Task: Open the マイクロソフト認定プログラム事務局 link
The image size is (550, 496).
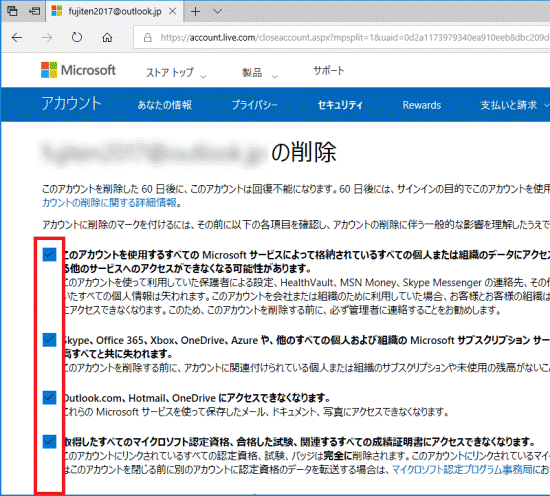Action: click(462, 469)
